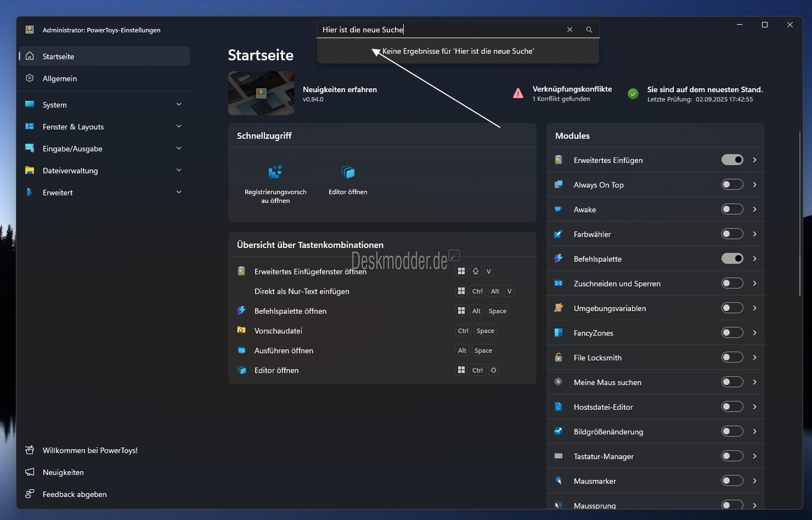Click the Erweitertes Einfügen module icon
812x520 pixels.
pyautogui.click(x=559, y=160)
